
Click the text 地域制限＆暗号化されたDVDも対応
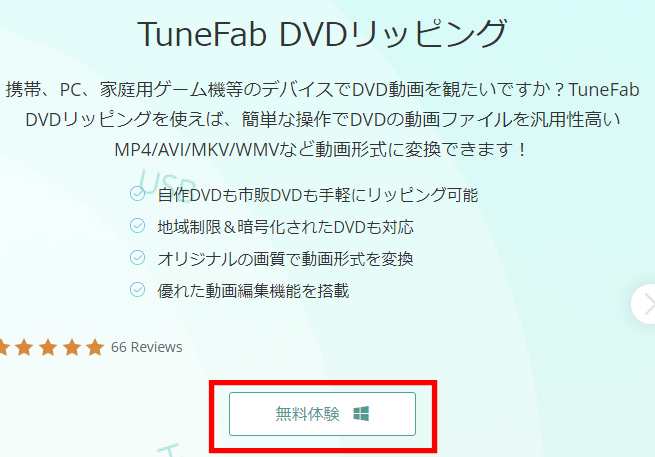285,227
